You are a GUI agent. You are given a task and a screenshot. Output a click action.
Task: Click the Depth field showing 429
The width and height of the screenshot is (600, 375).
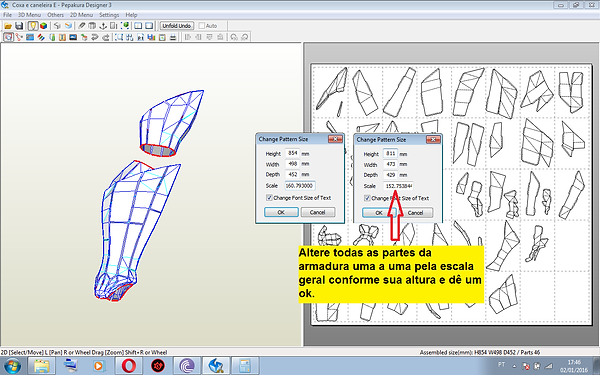390,174
